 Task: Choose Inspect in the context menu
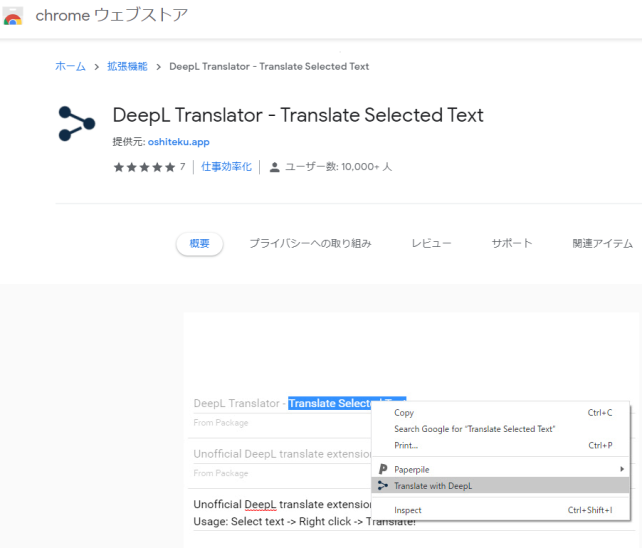point(500,510)
